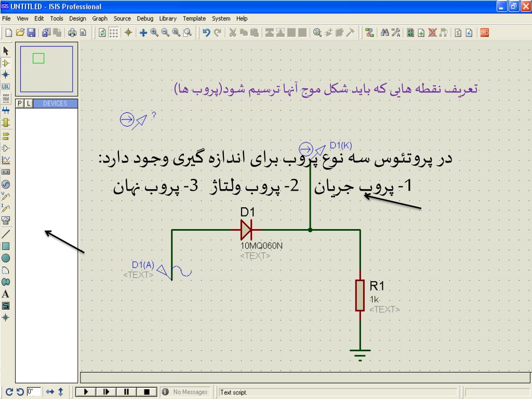The image size is (532, 399).
Task: Open an existing design file
Action: (20, 33)
